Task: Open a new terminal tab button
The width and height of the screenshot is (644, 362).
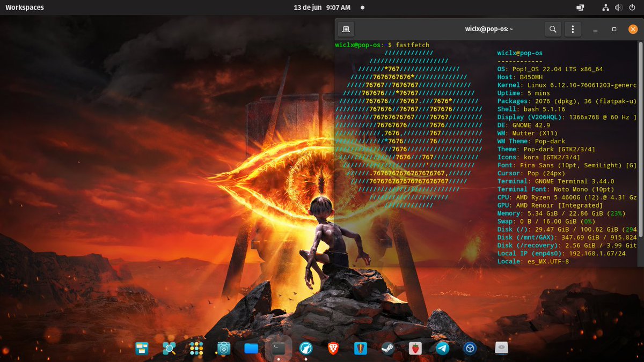Action: coord(346,29)
